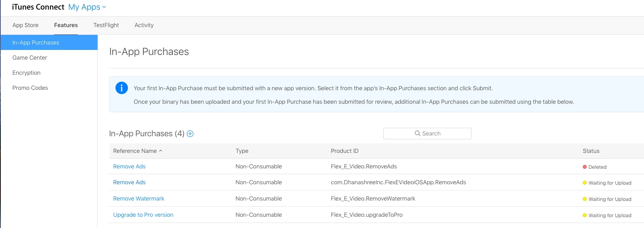Viewport: 644px width, 228px height.
Task: Open the Remove Watermark purchase link
Action: pos(139,199)
